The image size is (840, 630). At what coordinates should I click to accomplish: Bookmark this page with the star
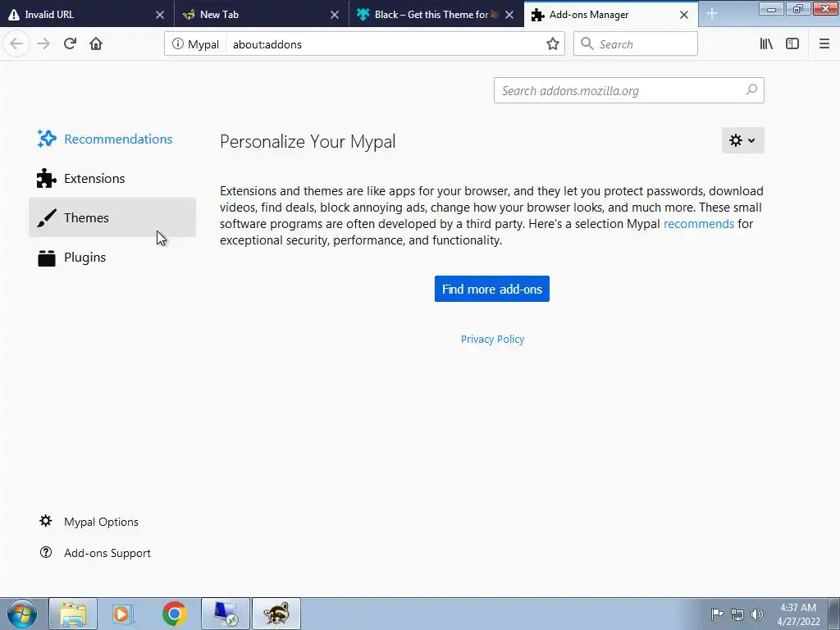[552, 44]
